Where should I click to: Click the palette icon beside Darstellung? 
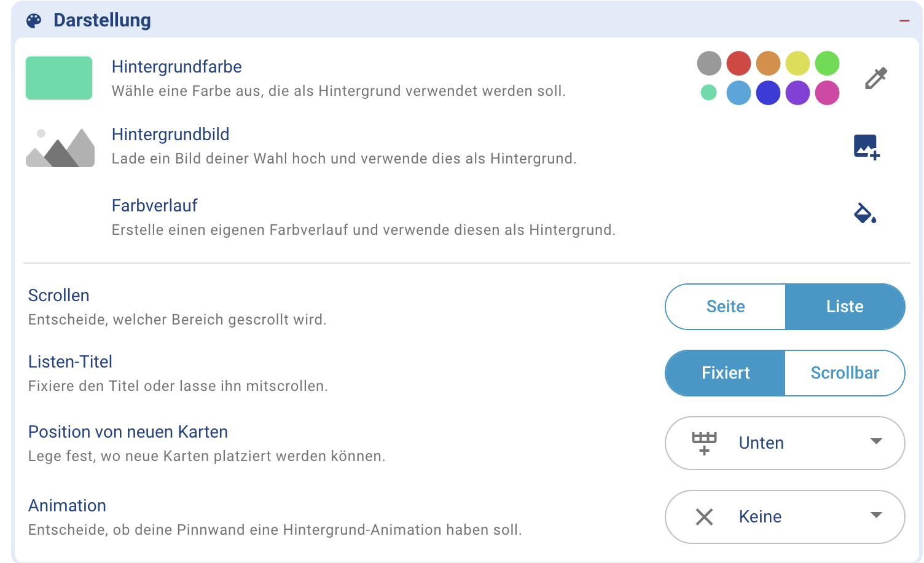(34, 21)
